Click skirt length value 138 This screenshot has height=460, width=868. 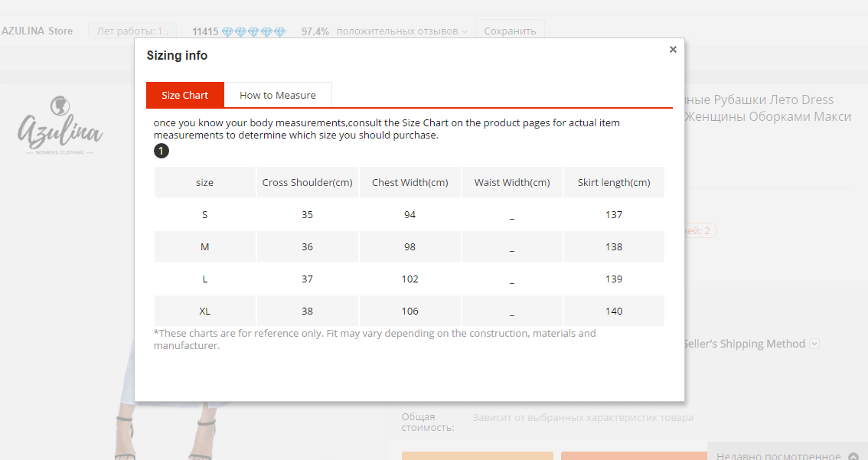[x=614, y=247]
